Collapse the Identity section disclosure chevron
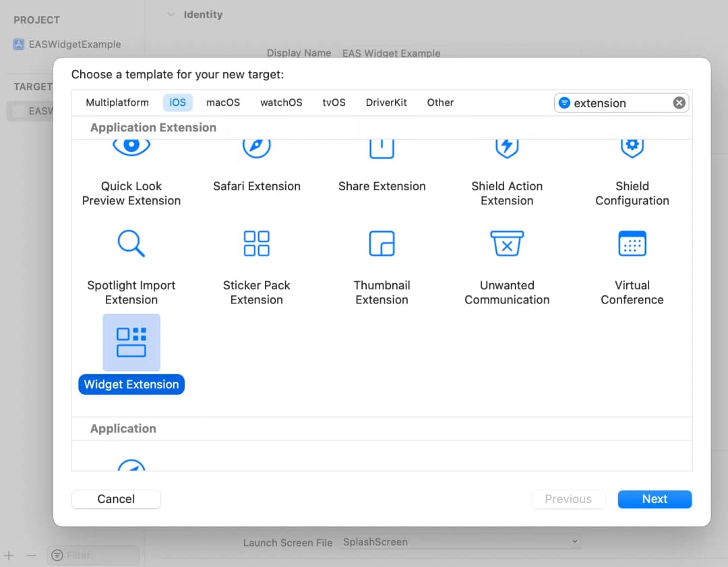The height and width of the screenshot is (567, 728). (171, 14)
